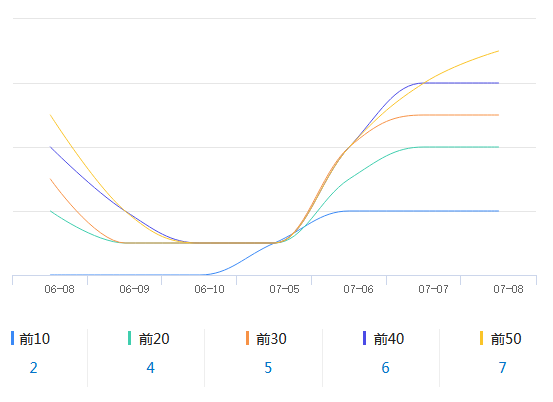
Task: Select the 06-08 date on the axis
Action: coord(59,289)
